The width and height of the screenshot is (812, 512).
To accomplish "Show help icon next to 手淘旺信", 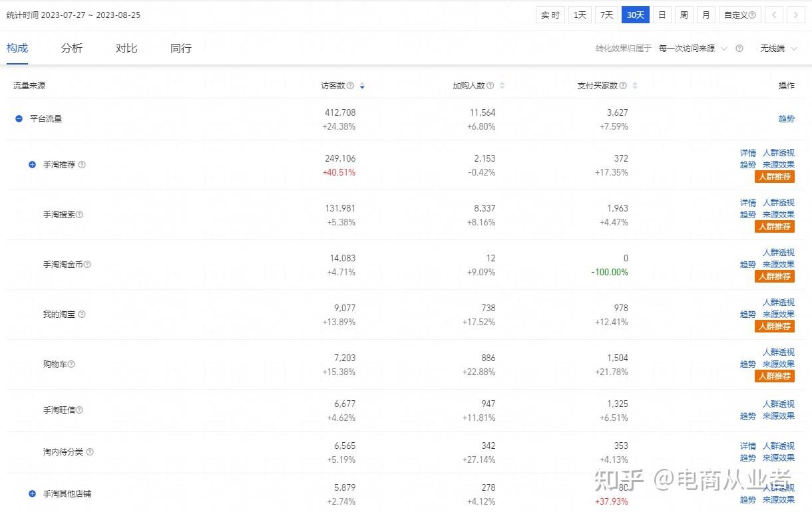I will coord(79,410).
